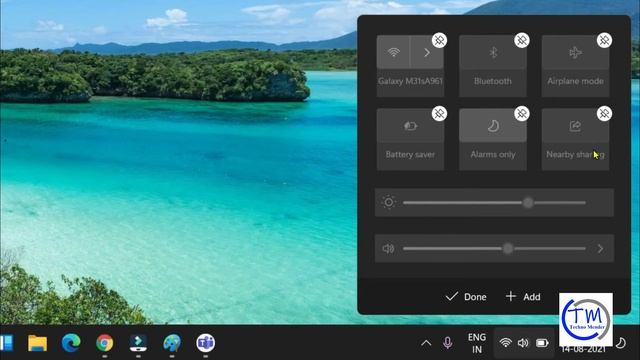
Task: Open File Explorer from the taskbar
Action: pos(37,343)
